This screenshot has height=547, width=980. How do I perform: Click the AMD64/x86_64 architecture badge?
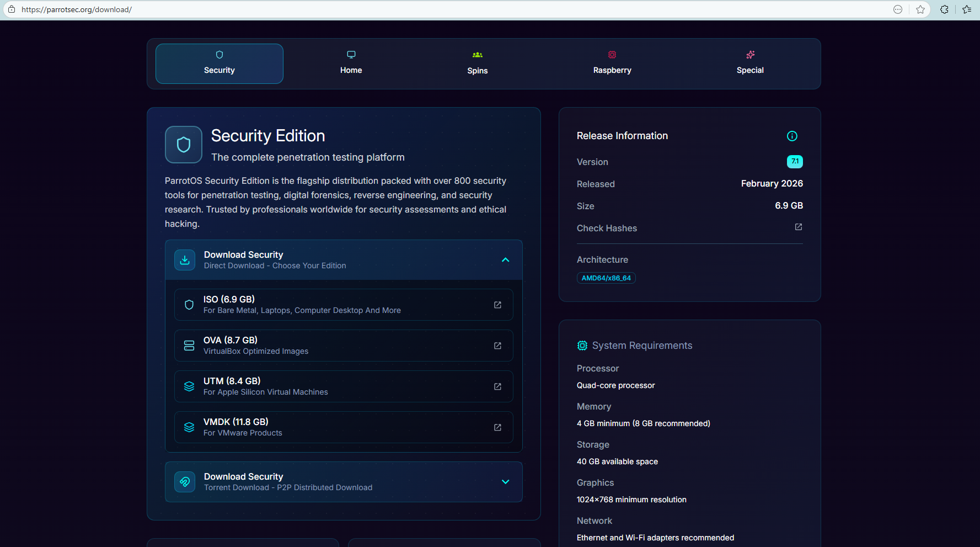(x=606, y=278)
